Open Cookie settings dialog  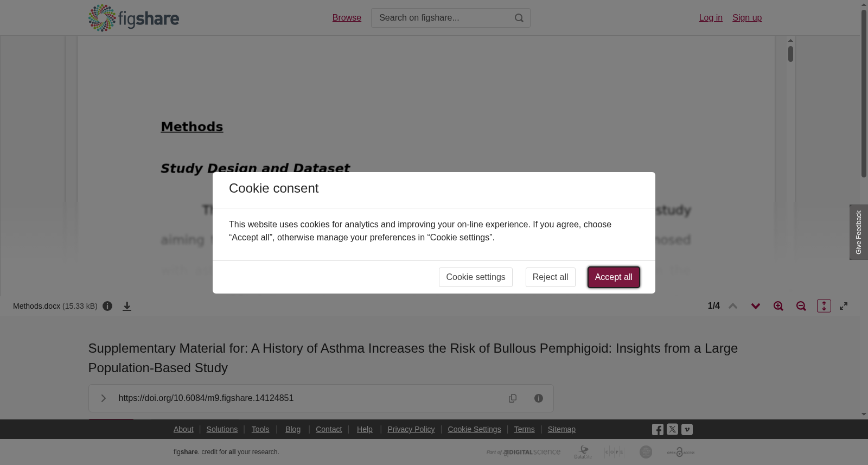(x=476, y=277)
